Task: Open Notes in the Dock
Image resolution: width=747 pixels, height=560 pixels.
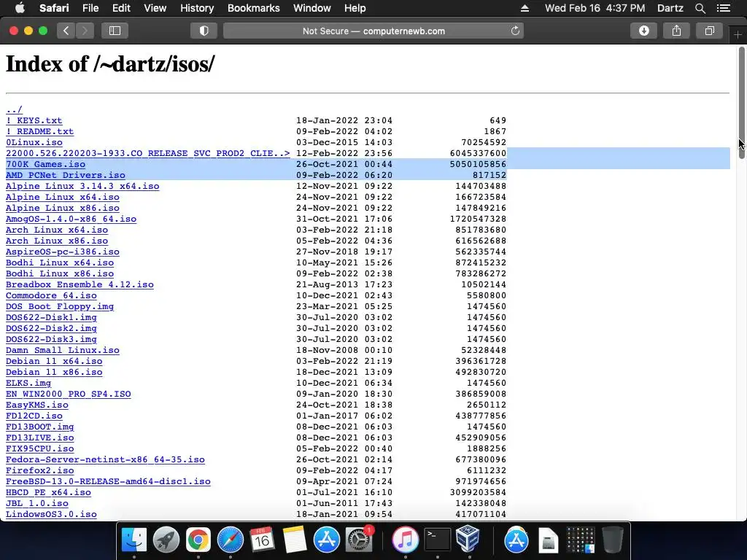Action: [x=294, y=540]
